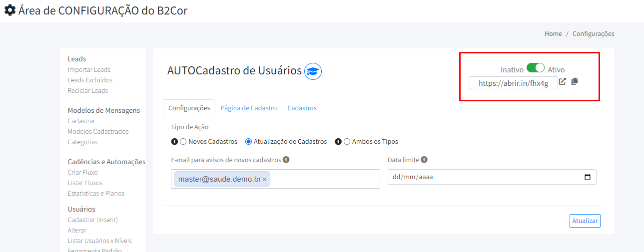Image resolution: width=644 pixels, height=252 pixels.
Task: Remove master@saude.demo.br email tag
Action: tap(265, 180)
